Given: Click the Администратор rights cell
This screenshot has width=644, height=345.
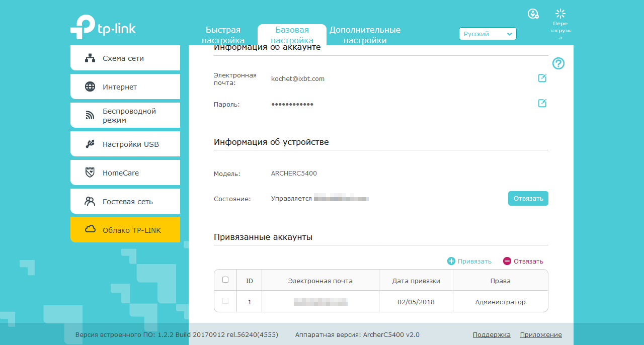Looking at the screenshot, I should pos(501,302).
